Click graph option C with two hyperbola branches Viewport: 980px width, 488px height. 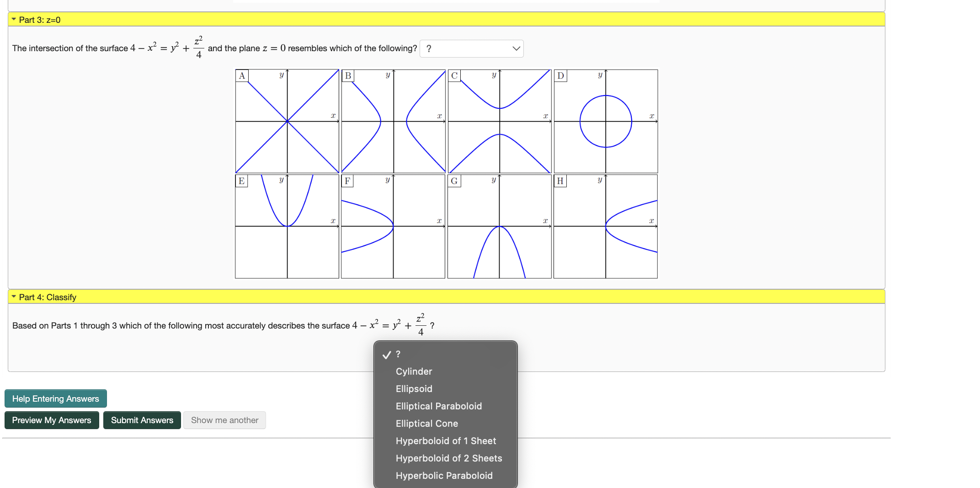[499, 121]
